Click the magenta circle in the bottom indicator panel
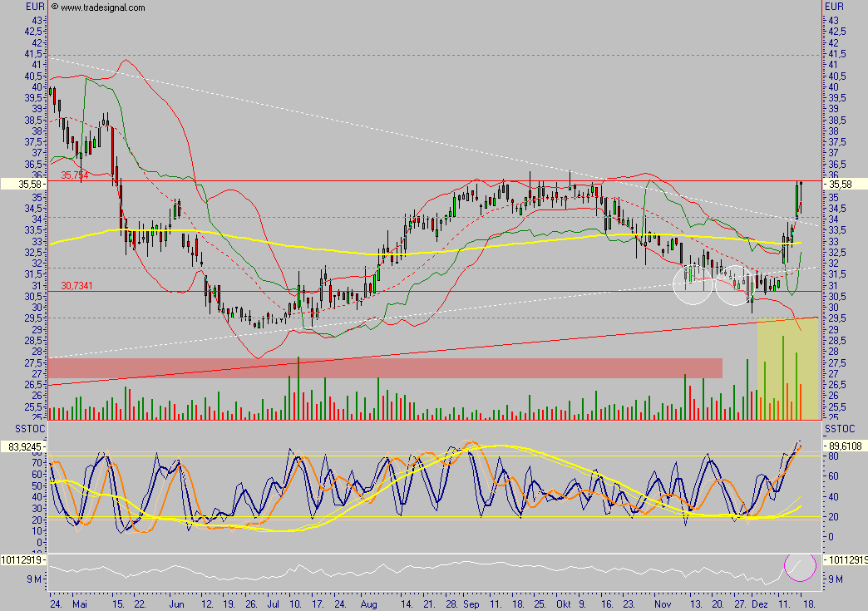The width and height of the screenshot is (868, 611). [x=801, y=567]
